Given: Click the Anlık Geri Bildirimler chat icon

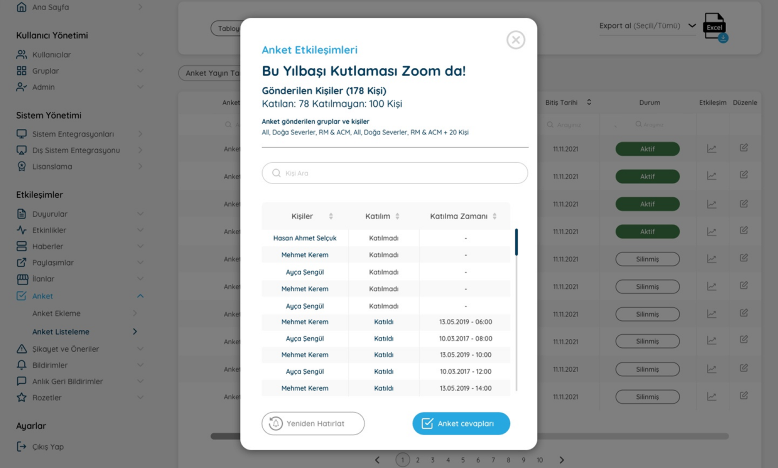Looking at the screenshot, I should pyautogui.click(x=21, y=381).
